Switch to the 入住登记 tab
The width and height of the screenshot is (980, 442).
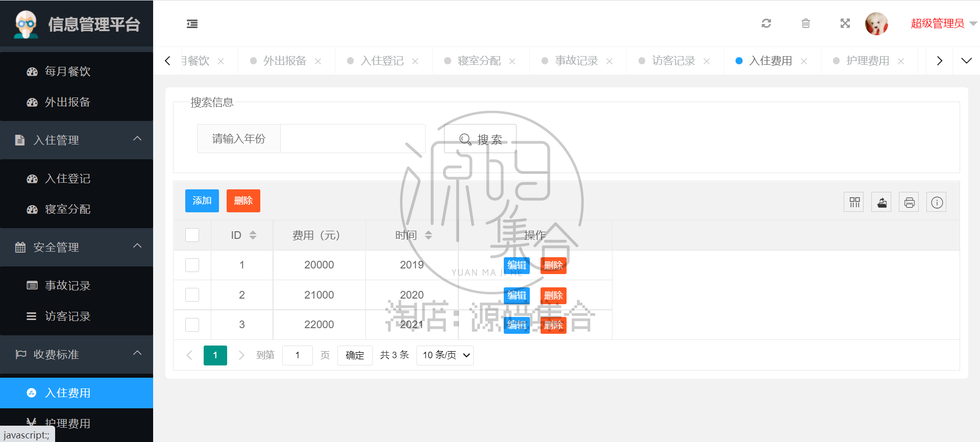pyautogui.click(x=382, y=61)
